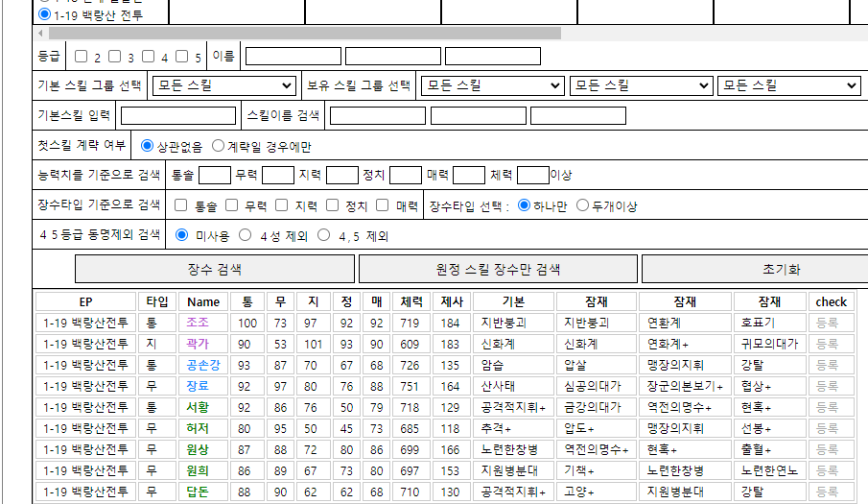Open general 공손강 name link
This screenshot has height=504, width=868.
(x=203, y=365)
